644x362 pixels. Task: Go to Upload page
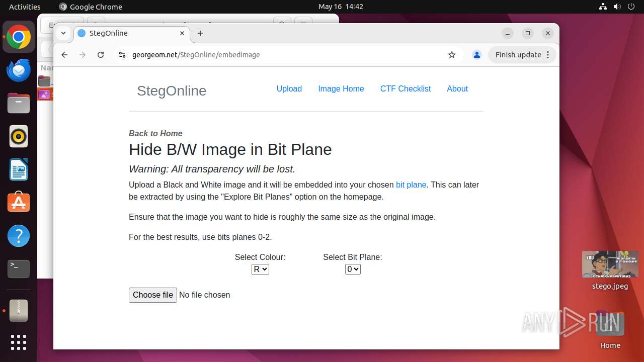(289, 88)
